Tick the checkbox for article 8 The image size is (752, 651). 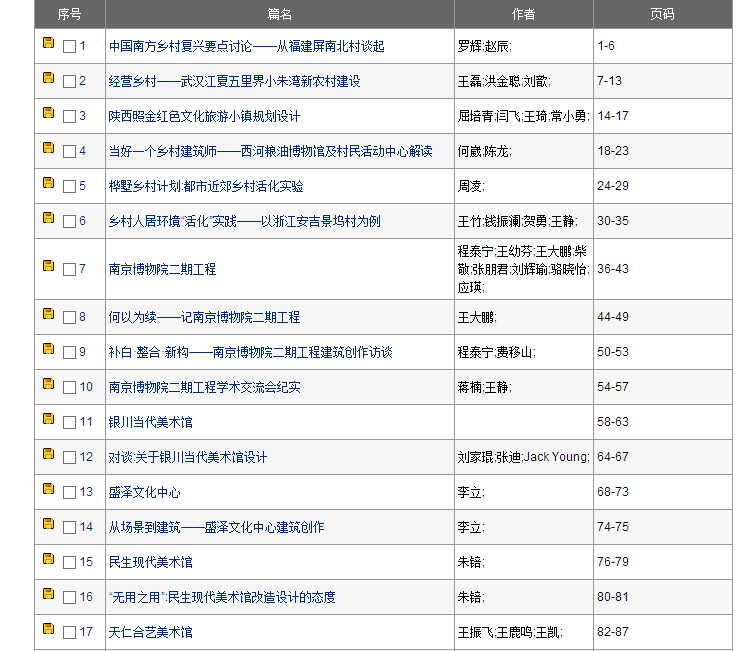point(70,318)
